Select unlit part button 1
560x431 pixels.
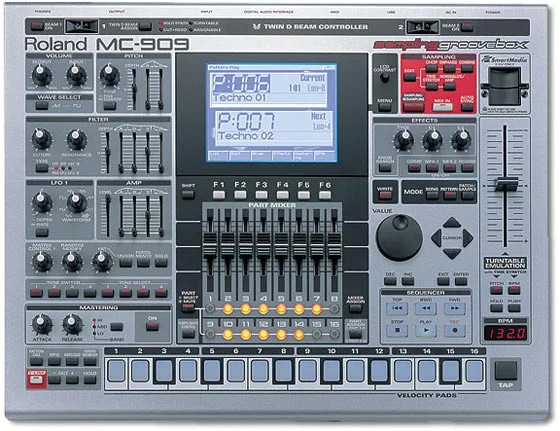pyautogui.click(x=210, y=309)
